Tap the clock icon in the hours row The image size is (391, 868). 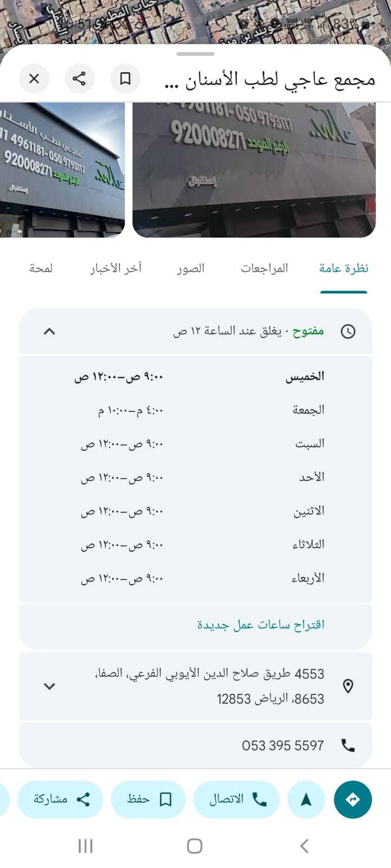click(x=348, y=331)
